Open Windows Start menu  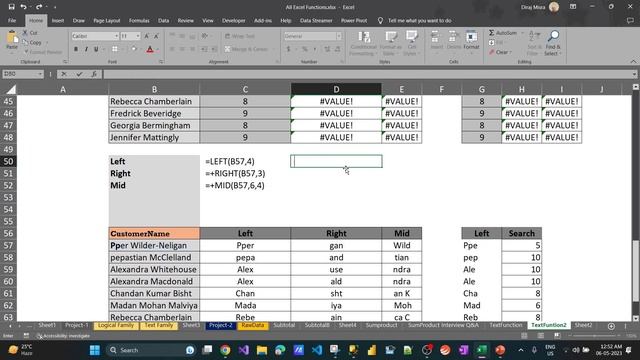pos(95,350)
